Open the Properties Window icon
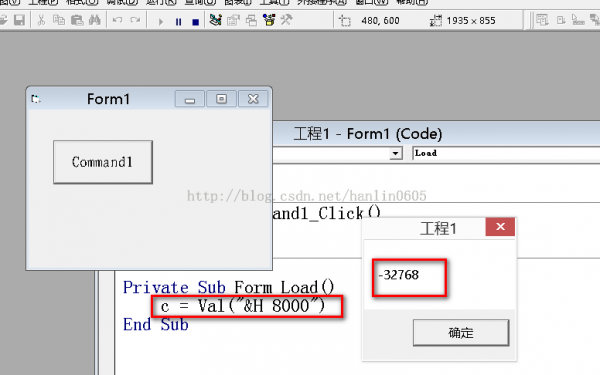Screen dimensions: 600x375 (x=233, y=20)
